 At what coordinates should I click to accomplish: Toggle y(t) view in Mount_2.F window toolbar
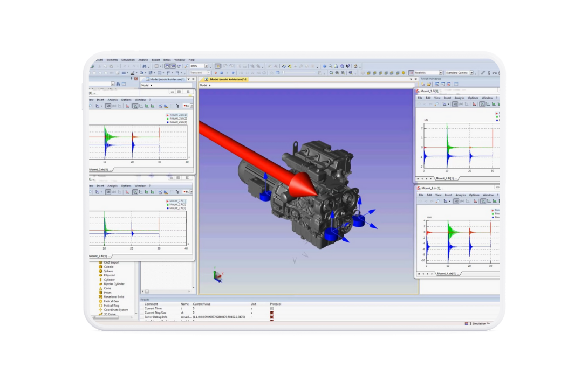coord(108,192)
